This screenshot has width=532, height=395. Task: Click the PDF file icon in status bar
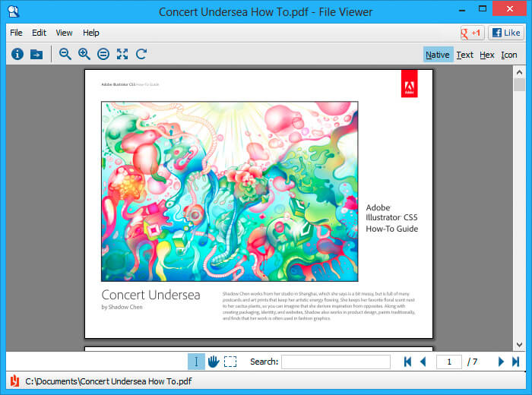14,381
